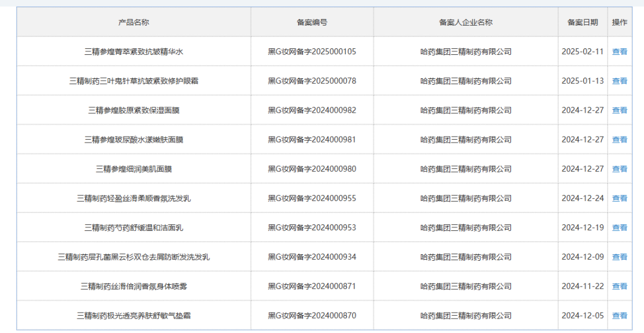Open 查看 in the 三精参煌细润美肌面膜 row
This screenshot has width=644, height=333.
coord(620,169)
